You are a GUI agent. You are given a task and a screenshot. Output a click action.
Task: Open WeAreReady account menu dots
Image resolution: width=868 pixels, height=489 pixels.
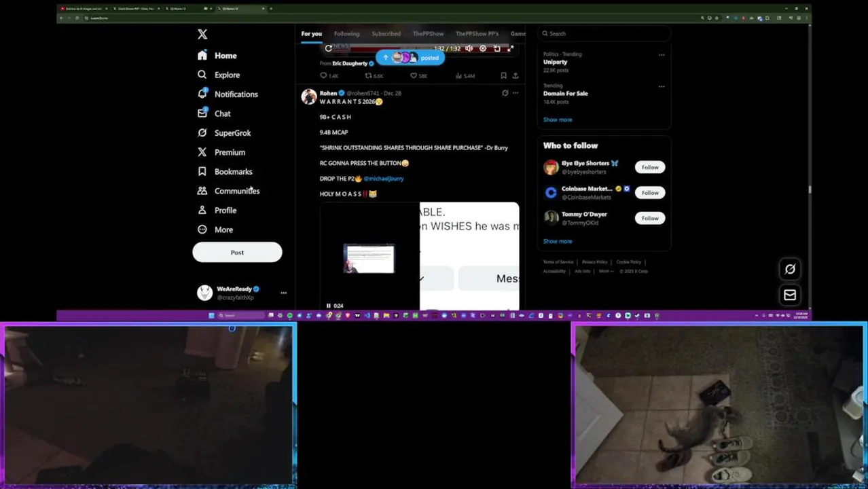point(284,293)
